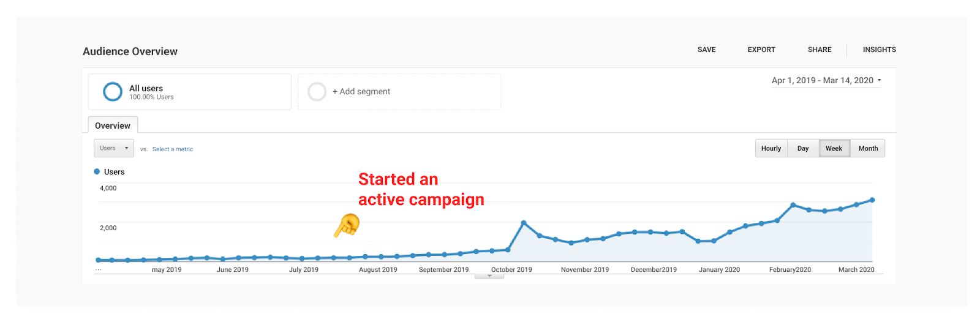Click the blue Users legend dot
Viewport: 980px width, 322px height.
pos(97,172)
